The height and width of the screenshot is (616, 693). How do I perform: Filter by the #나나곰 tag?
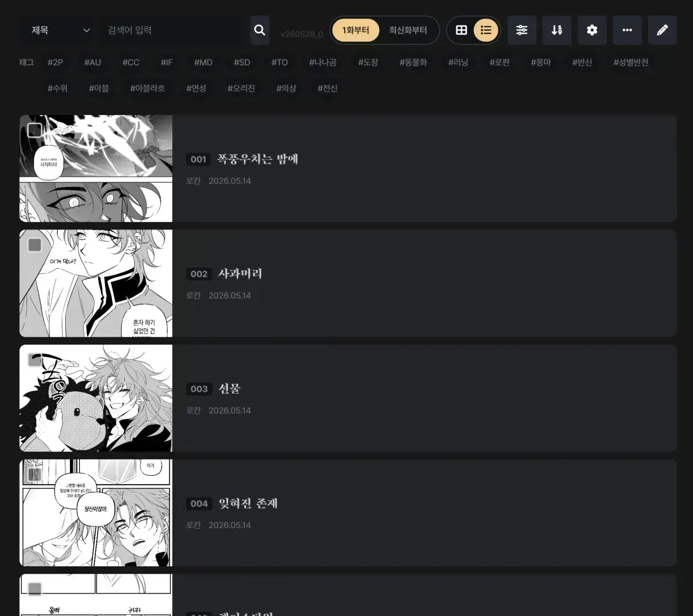322,62
